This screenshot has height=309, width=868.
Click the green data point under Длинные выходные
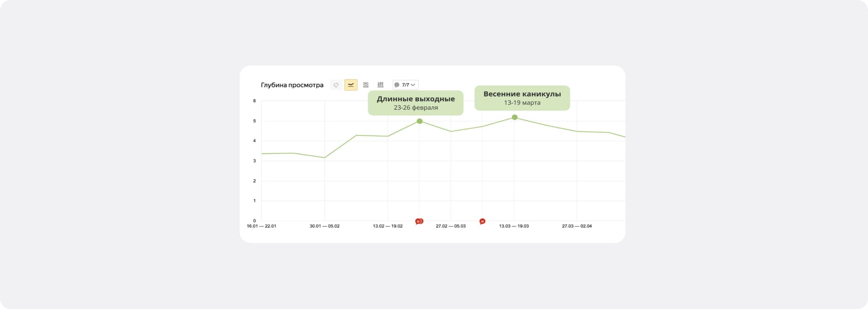click(420, 121)
